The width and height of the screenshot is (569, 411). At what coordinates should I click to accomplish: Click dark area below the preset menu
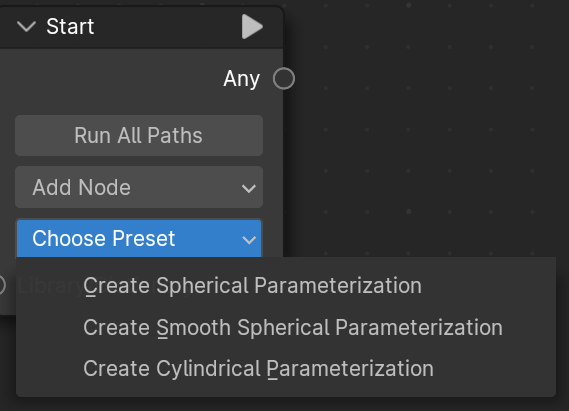[x=283, y=404]
